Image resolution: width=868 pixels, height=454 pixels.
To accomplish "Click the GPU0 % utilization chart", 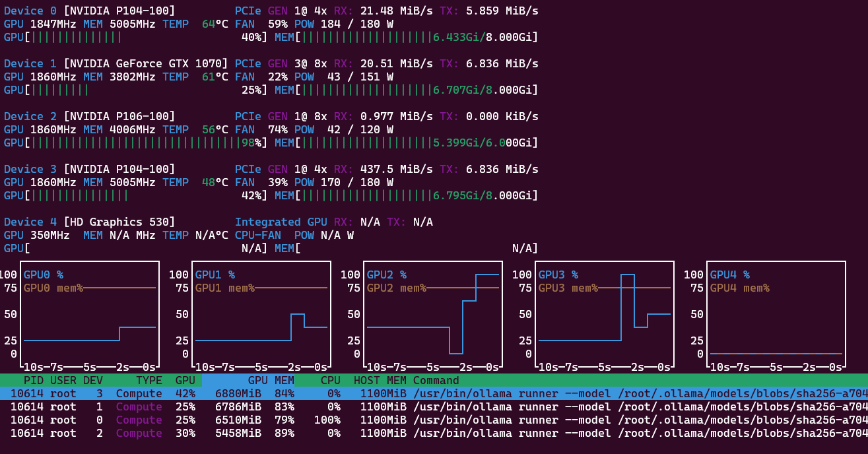I will (90, 314).
